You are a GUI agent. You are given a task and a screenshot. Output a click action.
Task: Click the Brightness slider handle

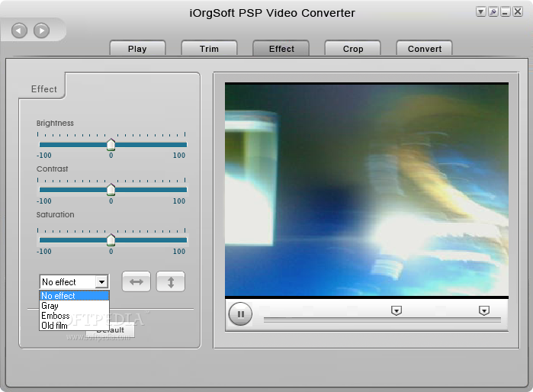(111, 144)
